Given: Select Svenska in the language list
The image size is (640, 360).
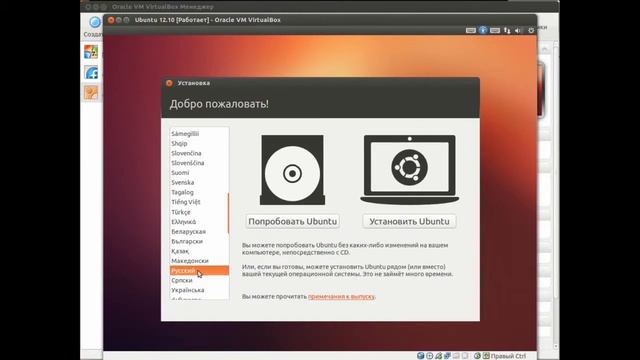Looking at the screenshot, I should pos(199,182).
